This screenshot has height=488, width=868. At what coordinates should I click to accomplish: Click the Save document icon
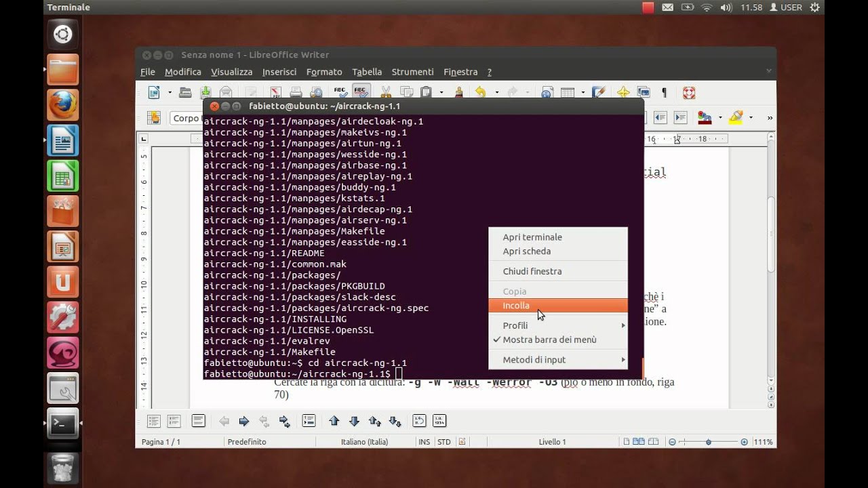click(205, 92)
